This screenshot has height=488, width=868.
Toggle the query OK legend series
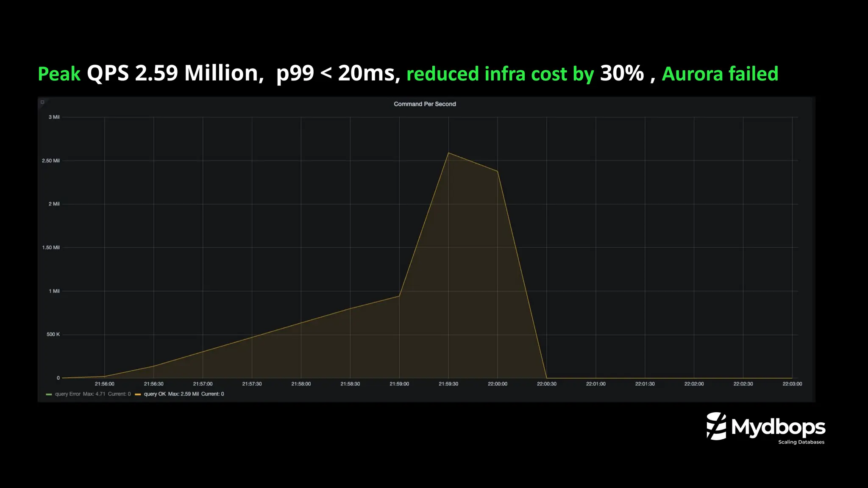coord(155,394)
